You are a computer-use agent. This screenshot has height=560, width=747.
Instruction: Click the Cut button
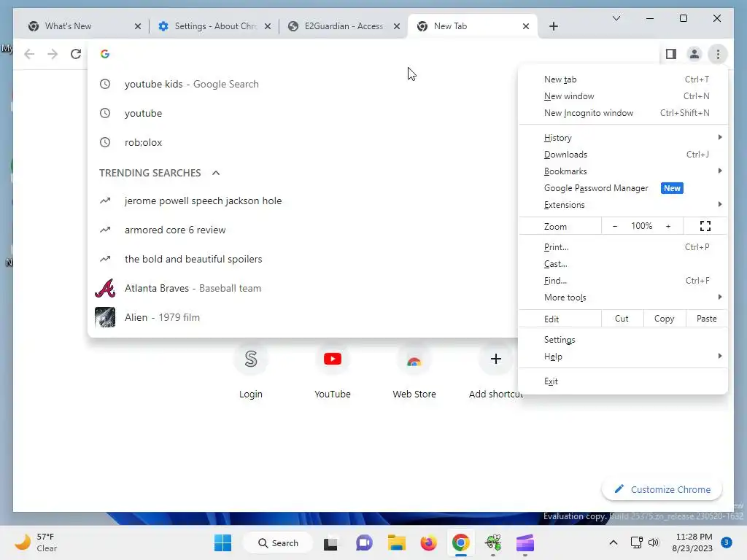click(x=622, y=319)
